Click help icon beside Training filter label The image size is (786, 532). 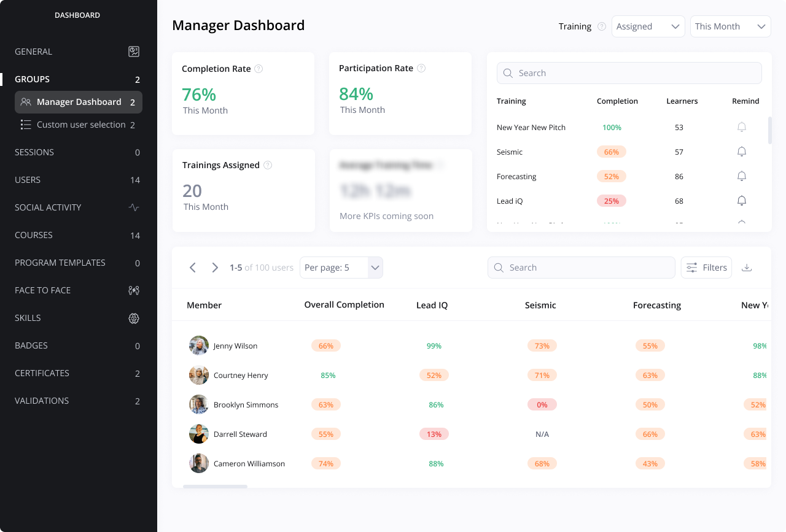(x=602, y=26)
